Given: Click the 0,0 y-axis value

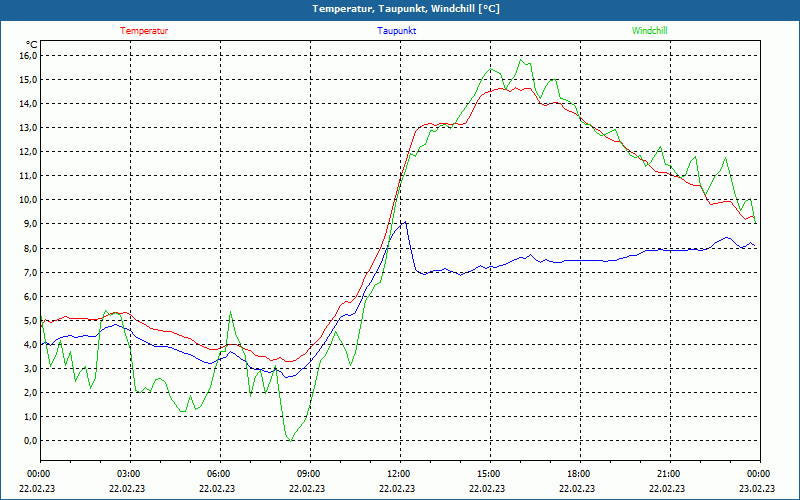Looking at the screenshot, I should 31,441.
